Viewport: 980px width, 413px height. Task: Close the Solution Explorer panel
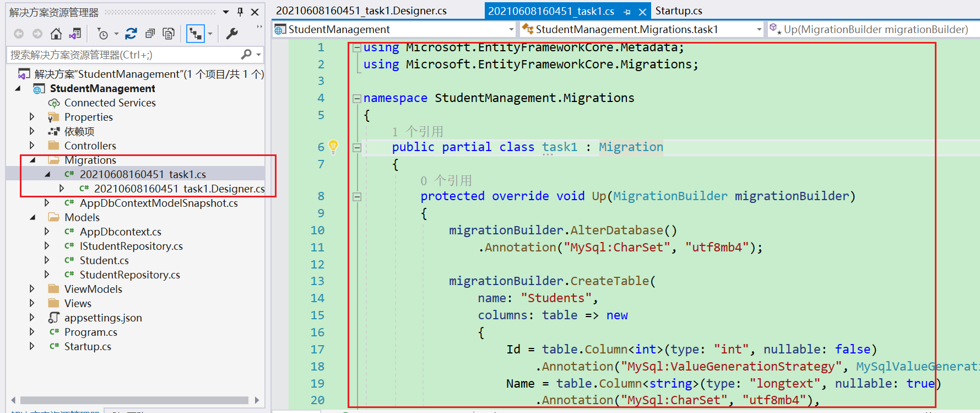point(255,12)
